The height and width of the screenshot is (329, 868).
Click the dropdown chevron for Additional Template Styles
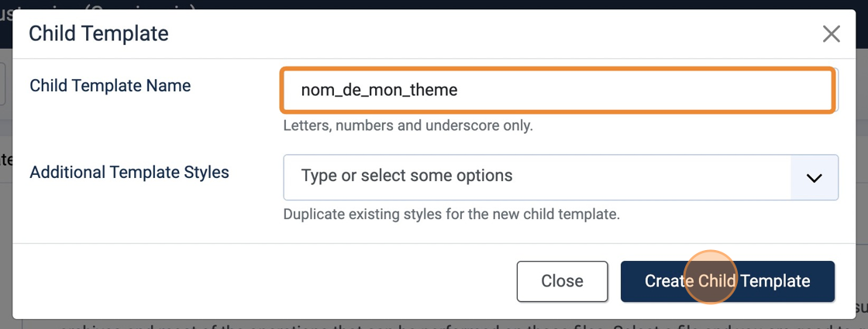coord(814,177)
